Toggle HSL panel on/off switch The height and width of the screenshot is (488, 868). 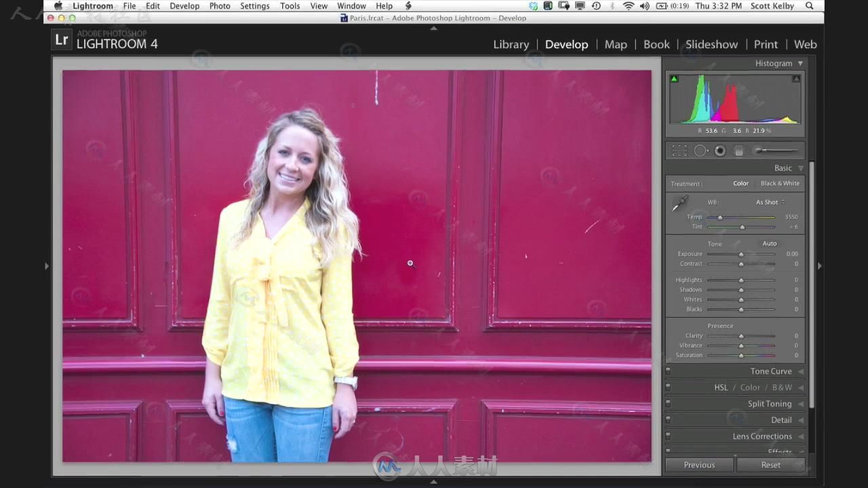(x=668, y=388)
